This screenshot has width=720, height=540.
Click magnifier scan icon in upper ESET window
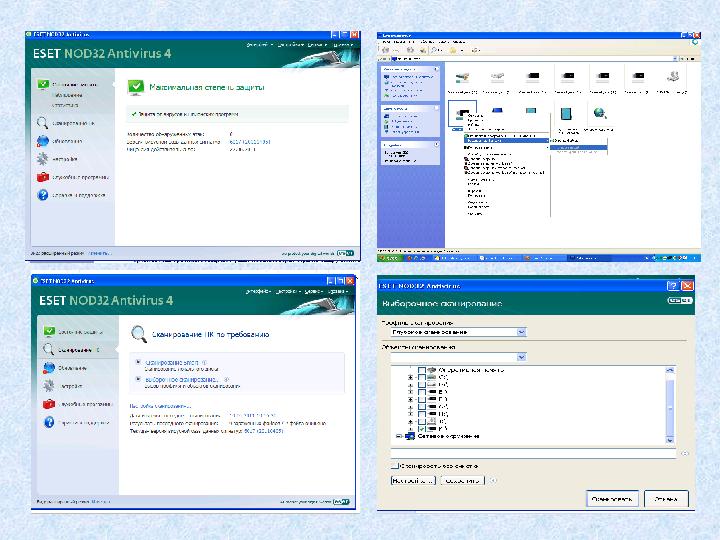point(42,123)
